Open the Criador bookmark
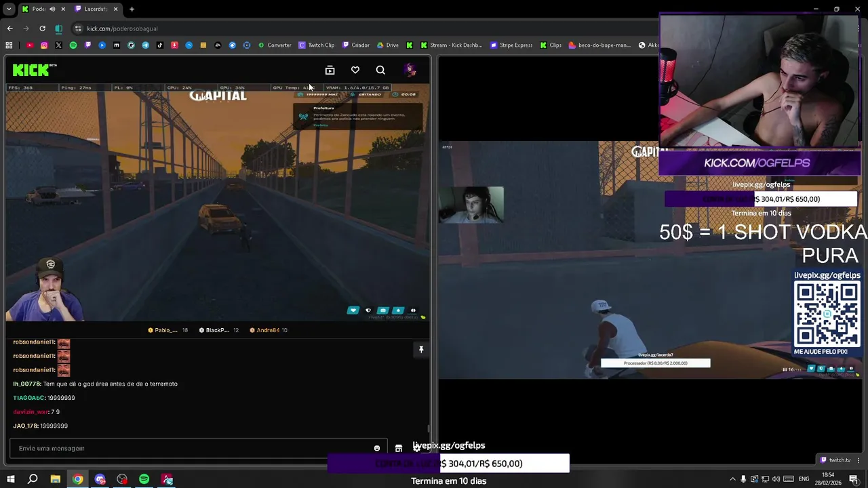Screen dimensions: 868x488 pos(356,45)
